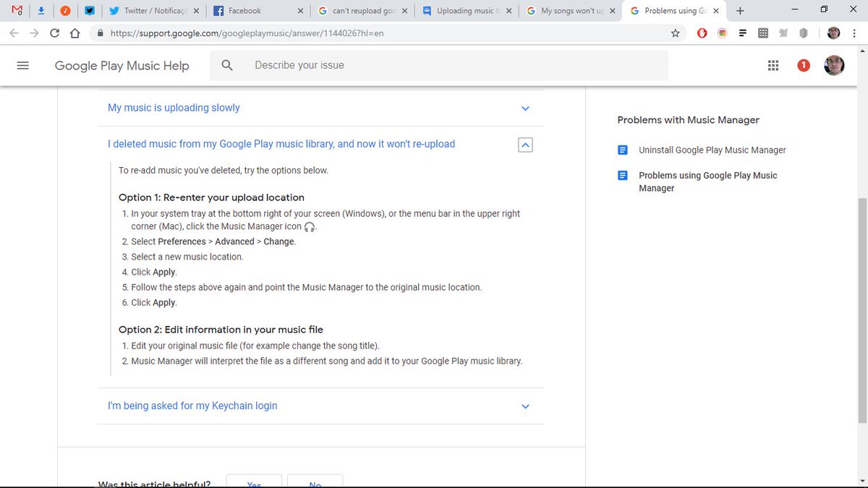This screenshot has width=868, height=488.
Task: Open the pinned downloads tab
Action: 41,11
